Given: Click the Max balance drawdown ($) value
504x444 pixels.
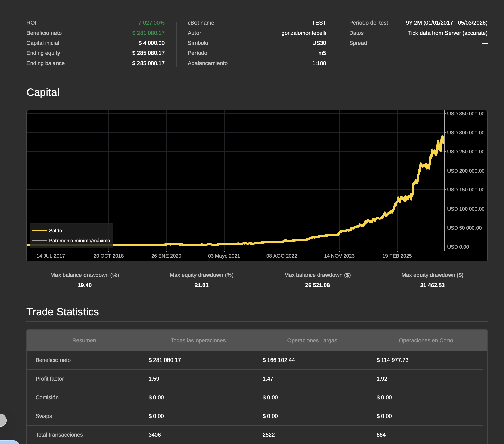Looking at the screenshot, I should pyautogui.click(x=317, y=285).
